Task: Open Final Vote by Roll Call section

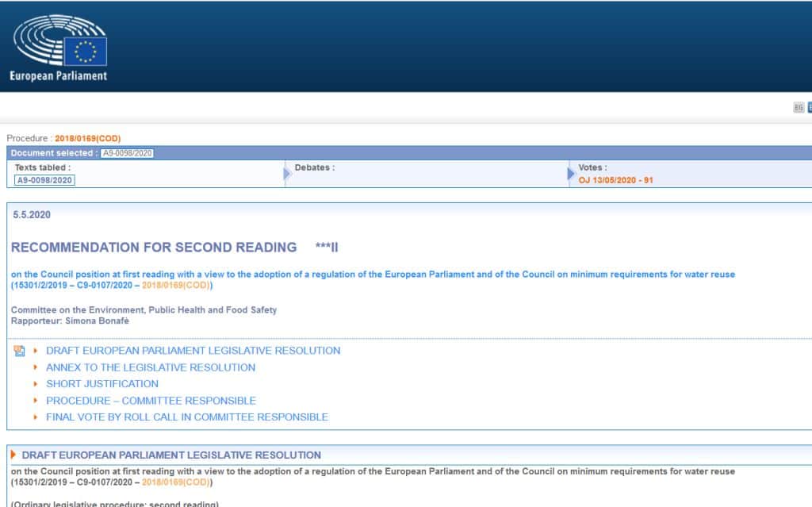Action: pyautogui.click(x=186, y=417)
